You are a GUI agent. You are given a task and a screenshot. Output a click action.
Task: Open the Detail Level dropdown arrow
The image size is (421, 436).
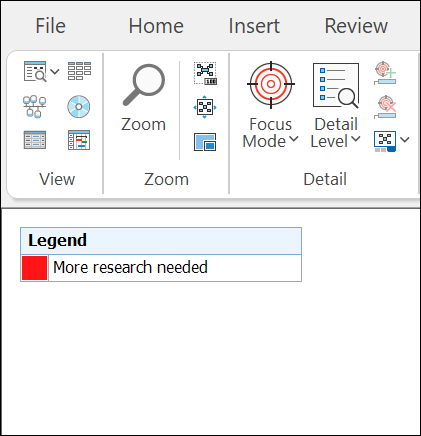[x=356, y=139]
